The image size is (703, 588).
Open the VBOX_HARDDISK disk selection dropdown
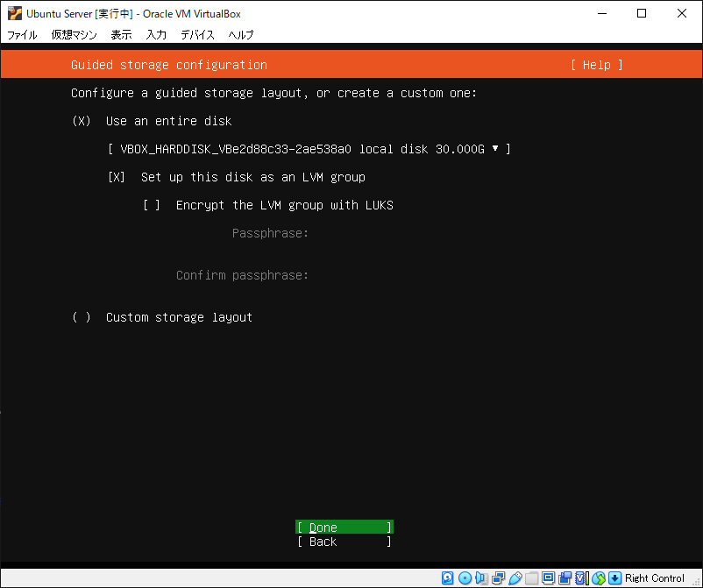[309, 149]
